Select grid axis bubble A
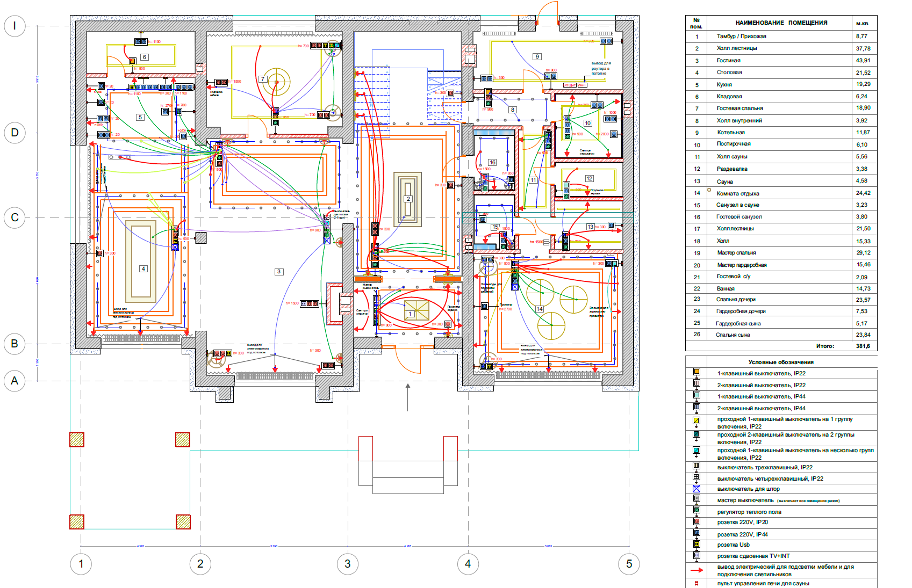 coord(15,381)
